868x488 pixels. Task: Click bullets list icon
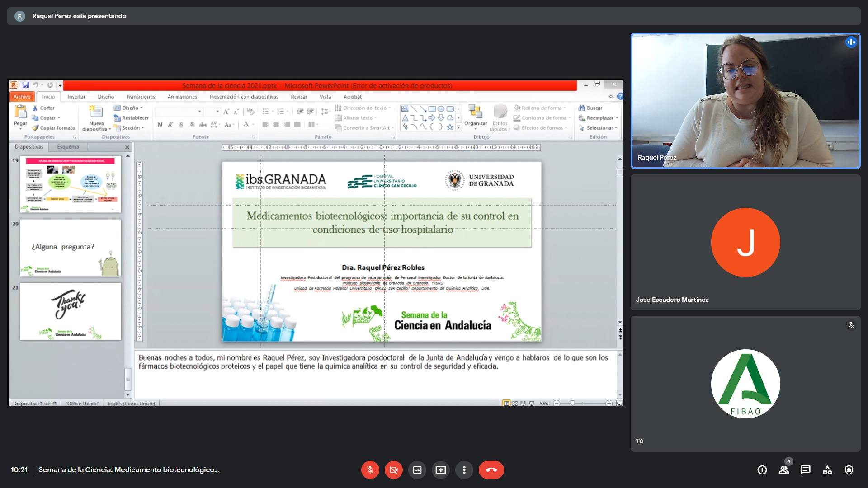tap(266, 112)
